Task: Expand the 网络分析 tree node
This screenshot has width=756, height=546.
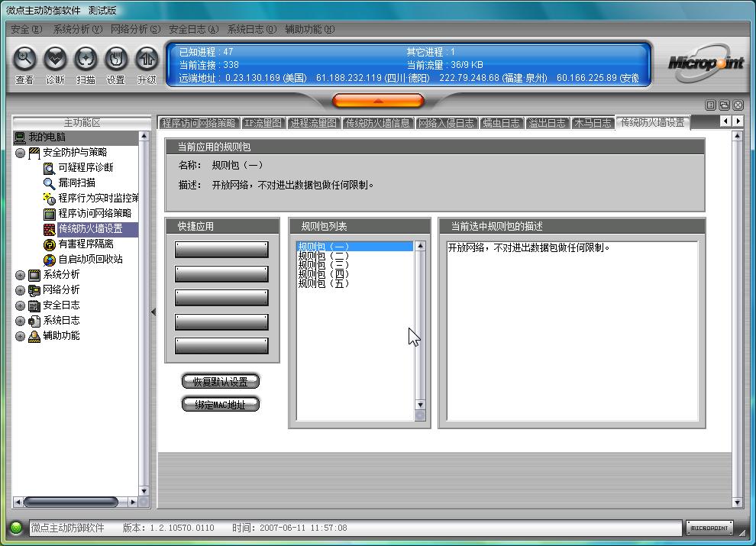Action: 21,290
